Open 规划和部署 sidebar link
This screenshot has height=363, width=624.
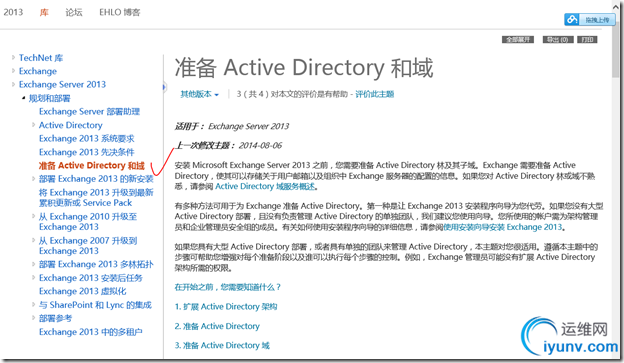(49, 98)
